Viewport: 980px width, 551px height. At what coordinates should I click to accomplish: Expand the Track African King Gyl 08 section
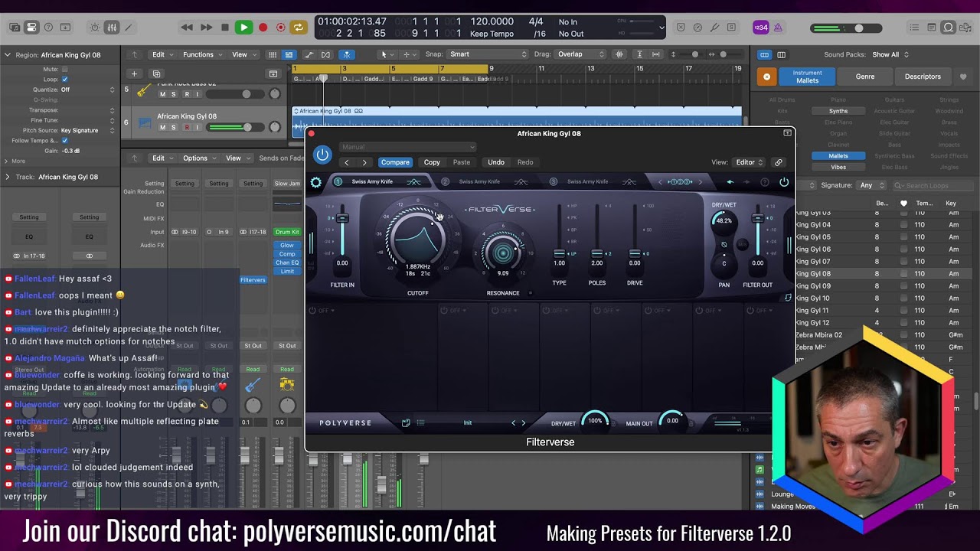(x=7, y=177)
